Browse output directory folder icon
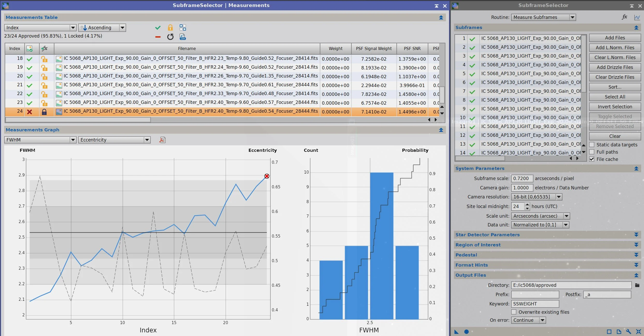This screenshot has width=644, height=336. coord(637,285)
